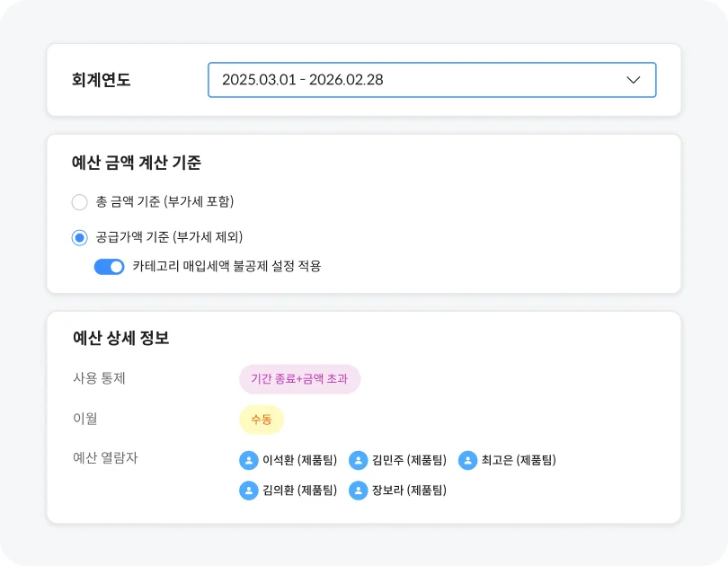Screen dimensions: 728x566
Task: Click 김민주 (제품팀) viewer avatar icon
Action: coord(359,461)
